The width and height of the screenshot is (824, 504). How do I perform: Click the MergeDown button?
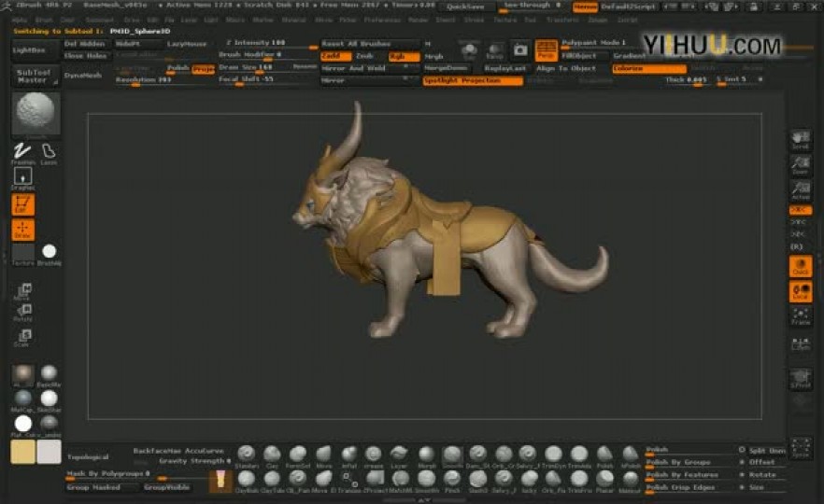(447, 69)
